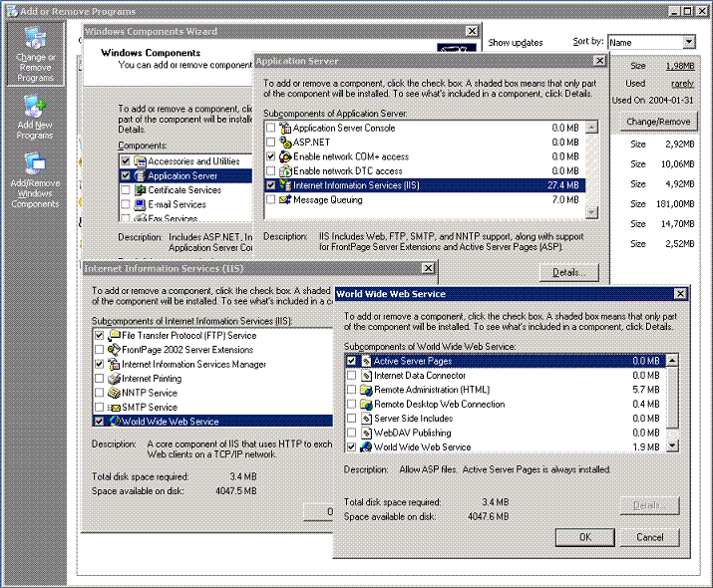Select the Internet Printing icon
The height and width of the screenshot is (588, 713).
[114, 379]
